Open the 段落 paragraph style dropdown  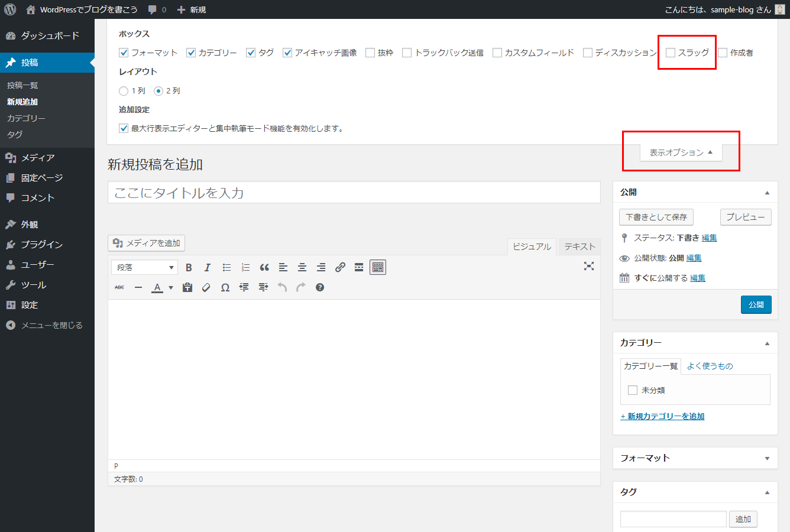(144, 267)
